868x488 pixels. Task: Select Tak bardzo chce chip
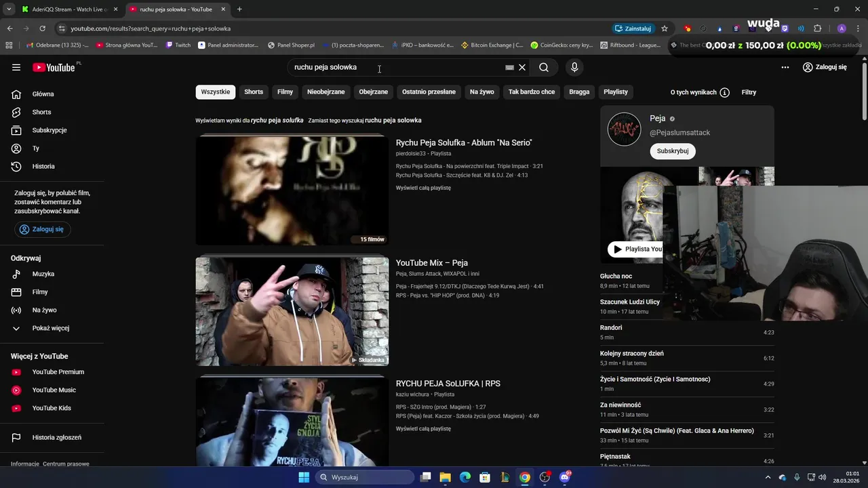[532, 92]
